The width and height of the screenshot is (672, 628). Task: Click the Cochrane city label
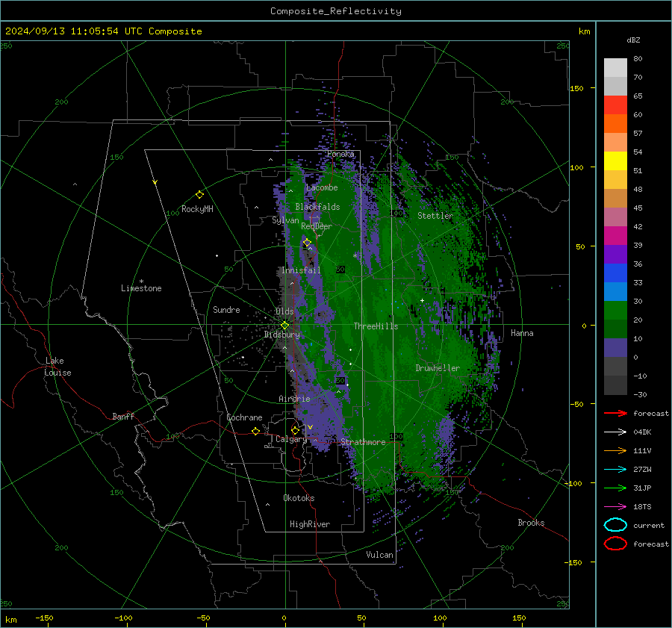[x=244, y=417]
